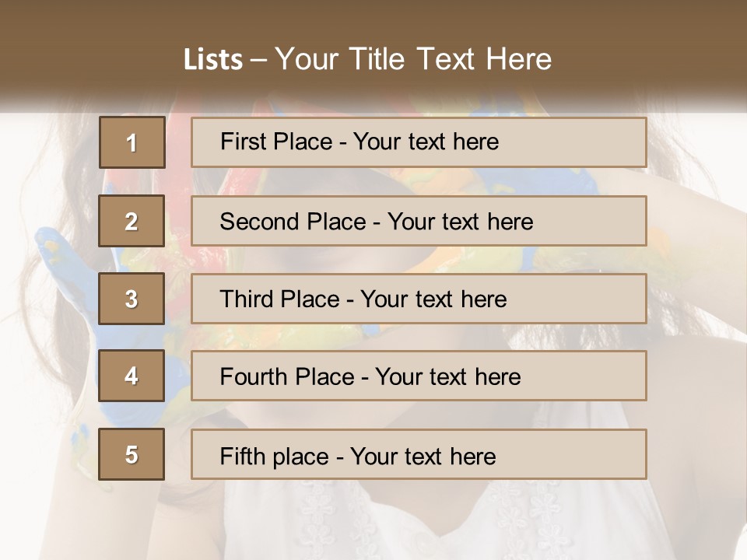Click the Fourth Place text box
The image size is (747, 560).
coord(419,376)
